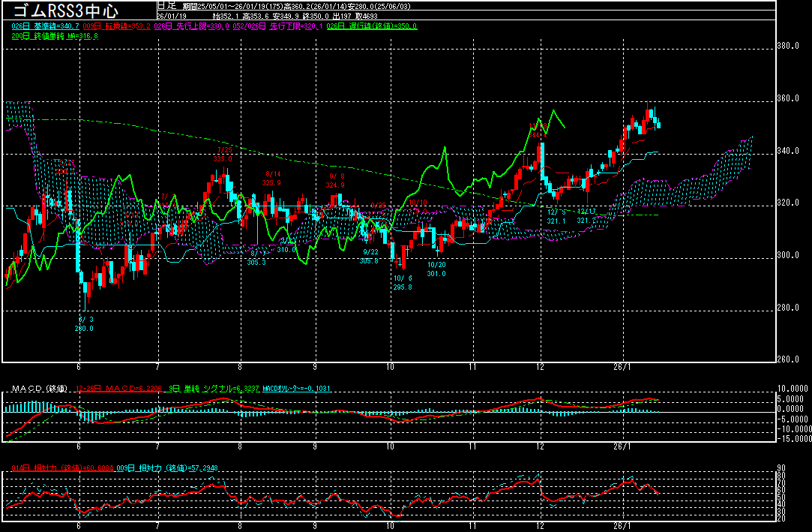The image size is (812, 532).
Task: Click the MACDオシレーター value label
Action: (x=289, y=389)
